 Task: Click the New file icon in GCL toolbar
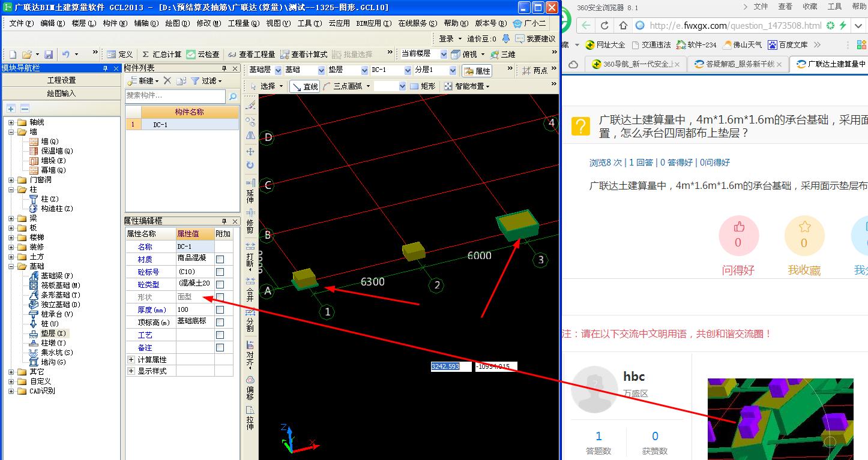[12, 54]
